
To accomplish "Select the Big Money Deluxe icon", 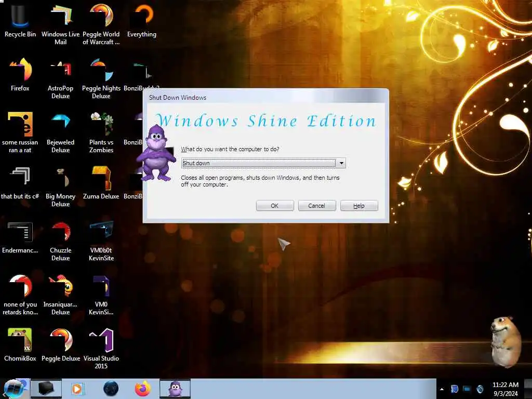I will pyautogui.click(x=60, y=187).
